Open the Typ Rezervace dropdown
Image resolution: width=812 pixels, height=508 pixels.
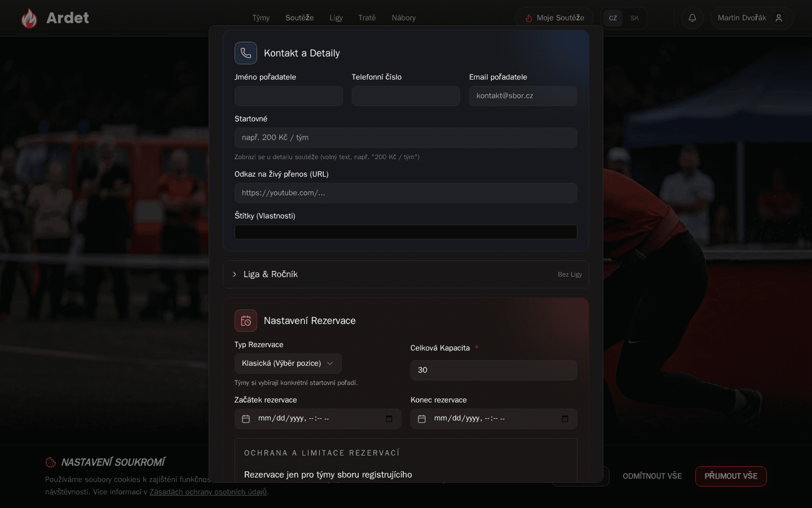pyautogui.click(x=288, y=364)
